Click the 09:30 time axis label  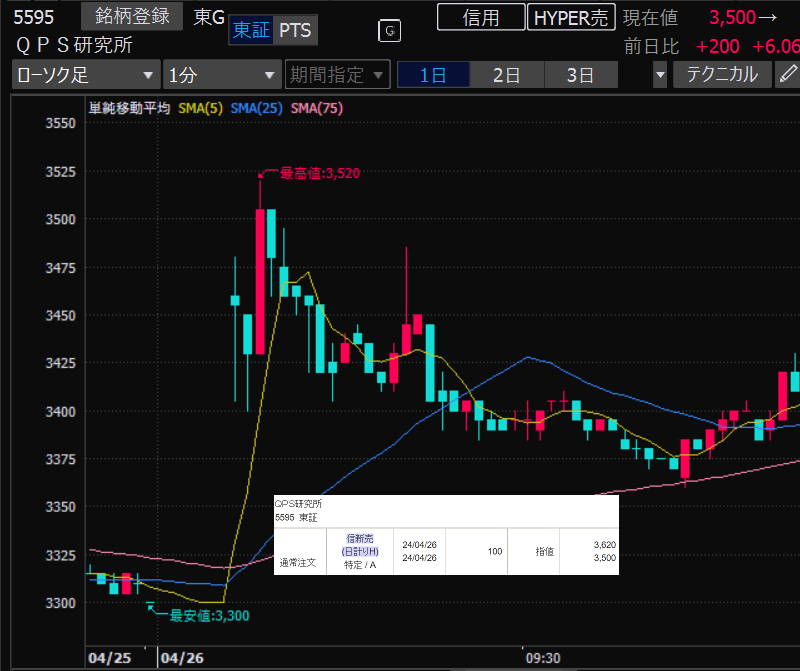(x=543, y=658)
